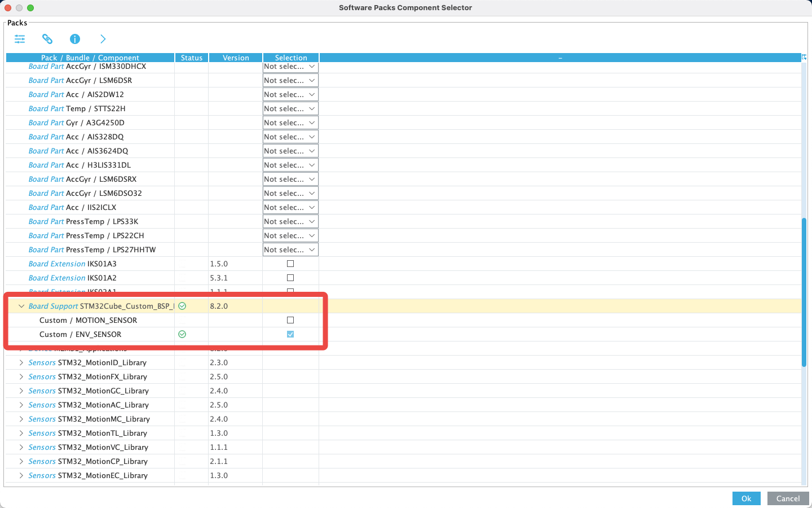Open selection dropdown for PressTemp / LPS27HHTW
Screen dimensions: 812x508
(x=290, y=249)
